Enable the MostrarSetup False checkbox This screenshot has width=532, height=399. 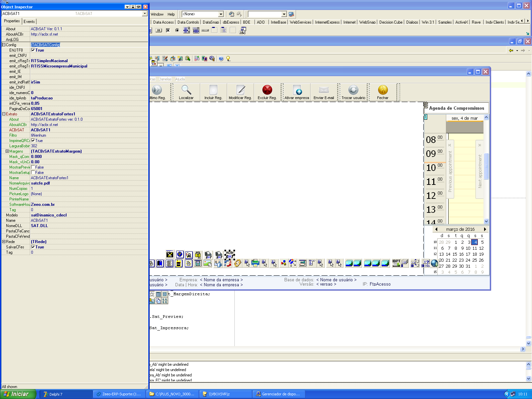pyautogui.click(x=33, y=173)
